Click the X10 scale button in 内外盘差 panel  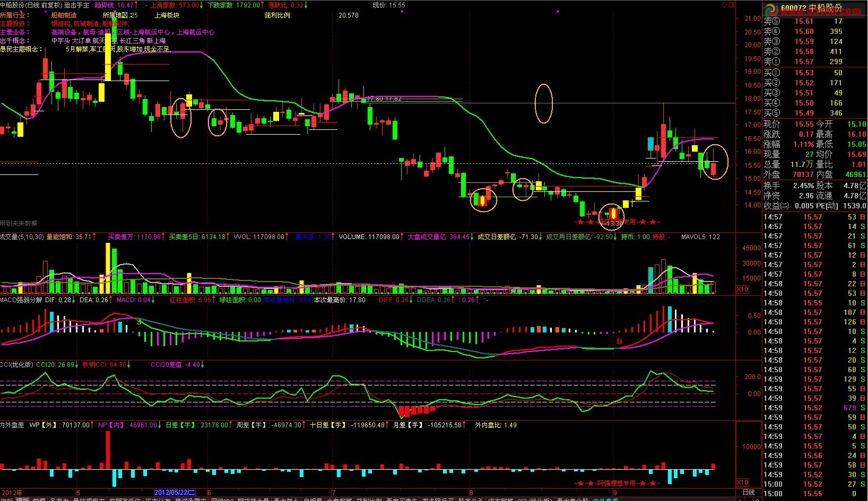(742, 482)
